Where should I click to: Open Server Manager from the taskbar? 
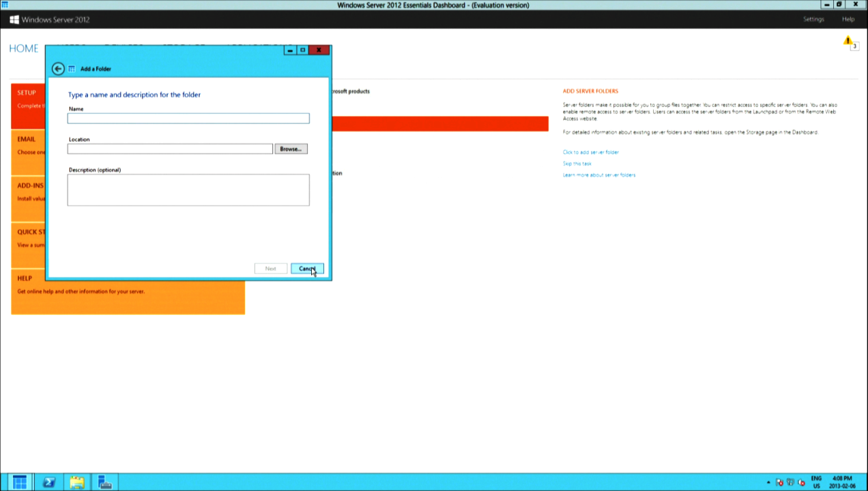click(x=104, y=482)
